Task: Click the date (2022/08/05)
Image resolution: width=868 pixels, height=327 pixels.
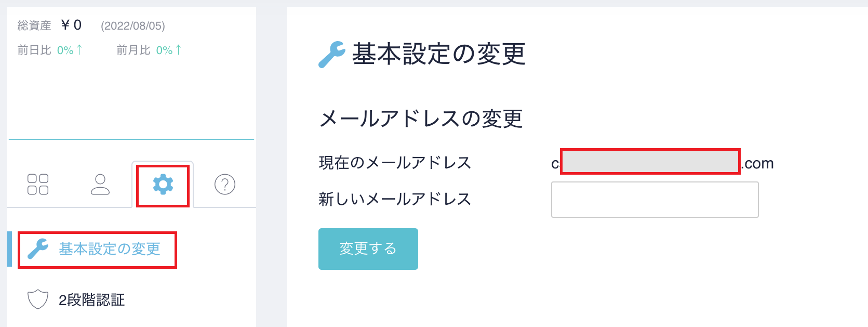Action: [x=133, y=26]
